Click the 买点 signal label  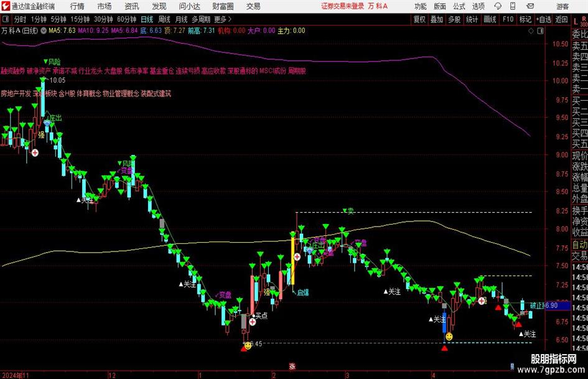point(261,316)
